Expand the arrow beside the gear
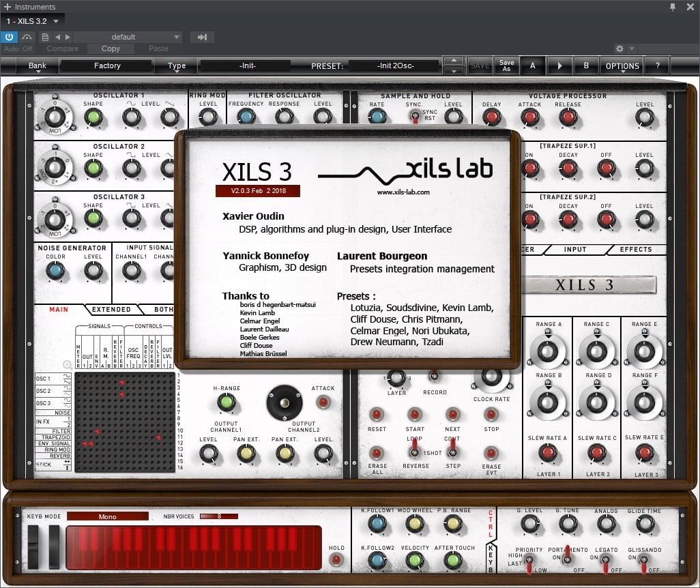 [x=632, y=48]
